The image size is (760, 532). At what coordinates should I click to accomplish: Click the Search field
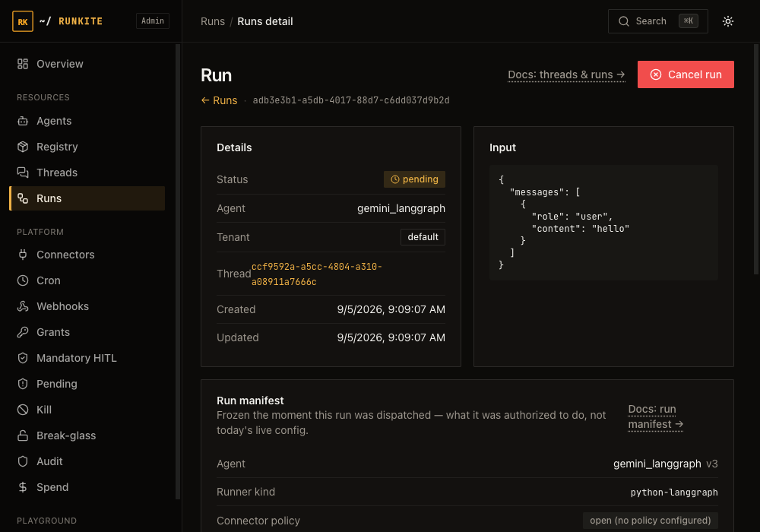pos(657,21)
